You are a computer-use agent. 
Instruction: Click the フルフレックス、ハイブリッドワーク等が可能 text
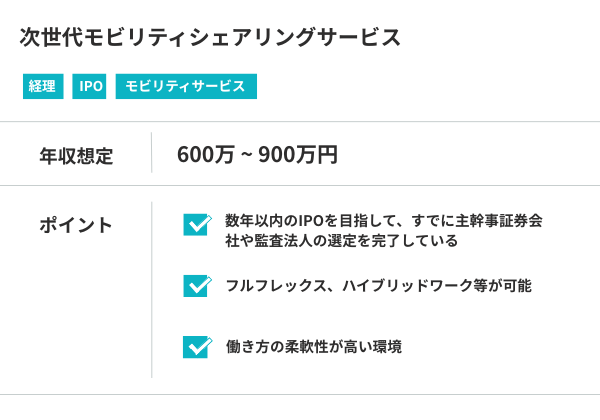[378, 286]
